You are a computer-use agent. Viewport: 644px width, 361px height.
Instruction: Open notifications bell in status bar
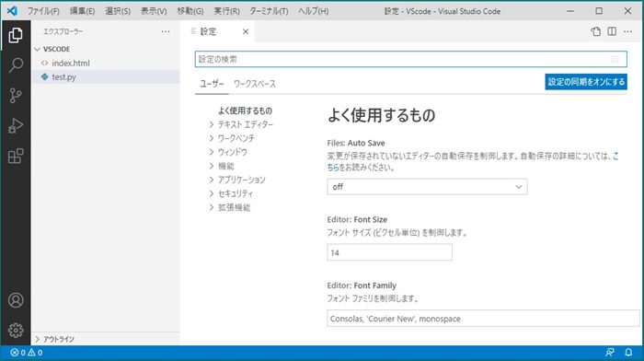coord(628,353)
